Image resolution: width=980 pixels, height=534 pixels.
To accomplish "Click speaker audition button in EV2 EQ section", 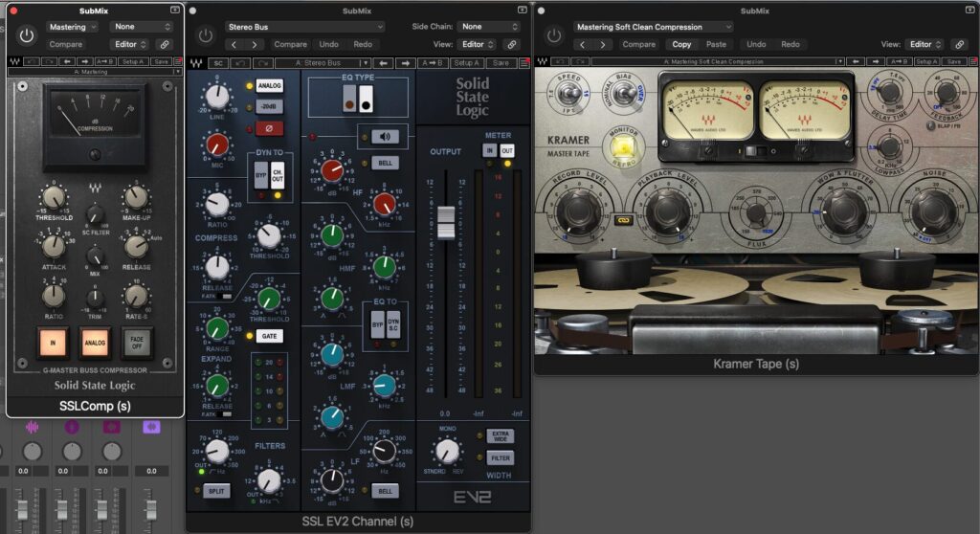I will (385, 136).
